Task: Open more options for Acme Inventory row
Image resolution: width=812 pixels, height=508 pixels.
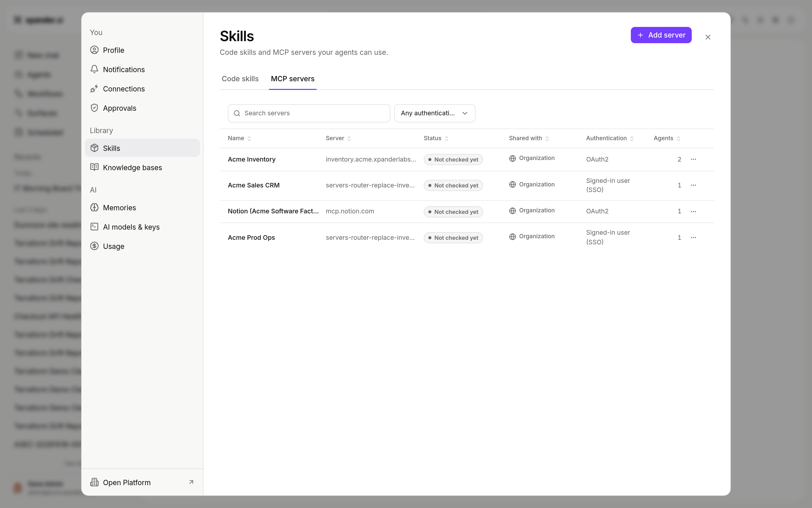Action: [x=693, y=159]
